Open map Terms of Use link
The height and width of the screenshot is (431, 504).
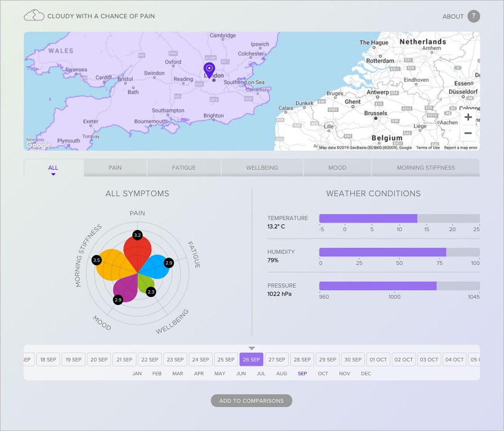point(428,148)
